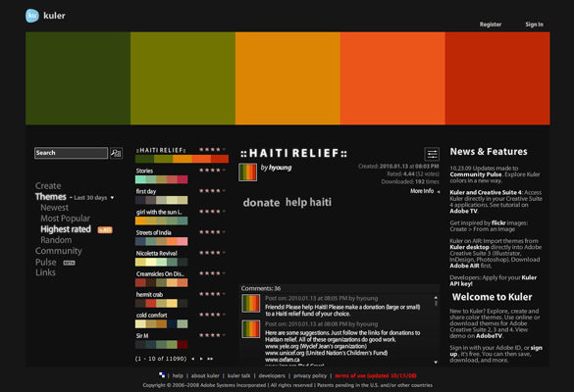Image resolution: width=574 pixels, height=392 pixels.
Task: Open AdobeTV link in Welcome section
Action: 489,336
